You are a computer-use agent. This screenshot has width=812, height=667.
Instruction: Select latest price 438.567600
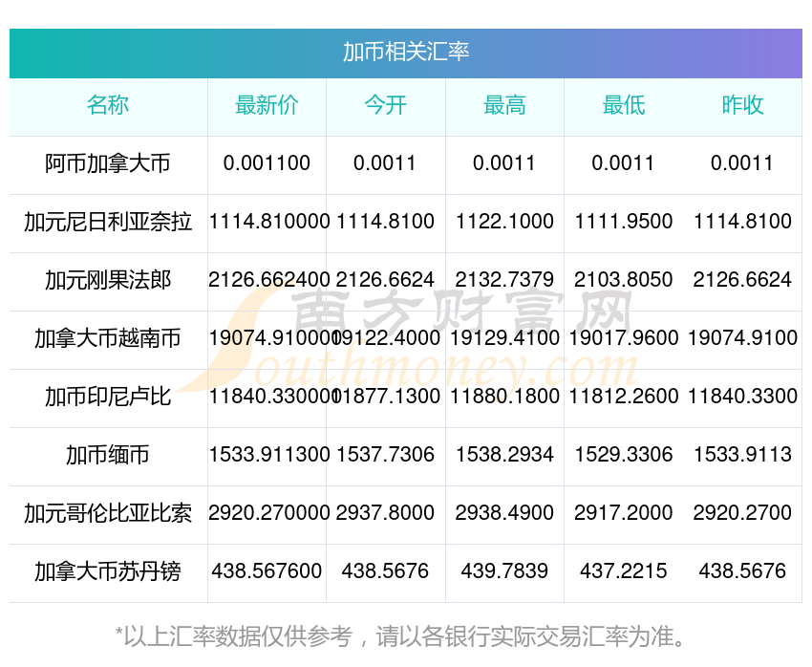(267, 571)
